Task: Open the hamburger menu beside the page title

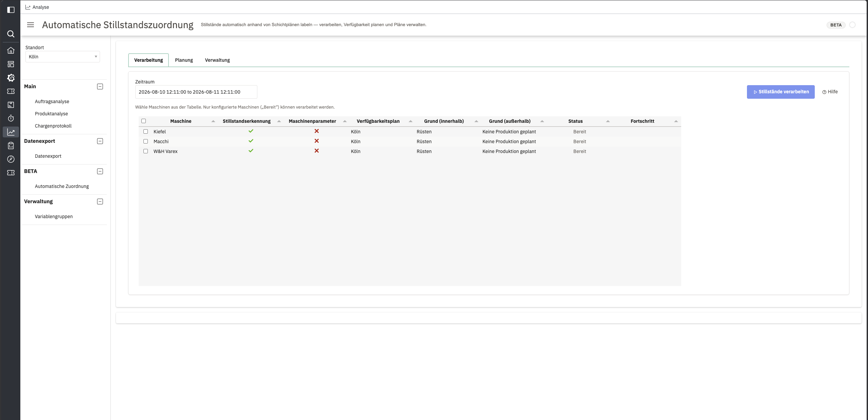Action: click(x=31, y=25)
